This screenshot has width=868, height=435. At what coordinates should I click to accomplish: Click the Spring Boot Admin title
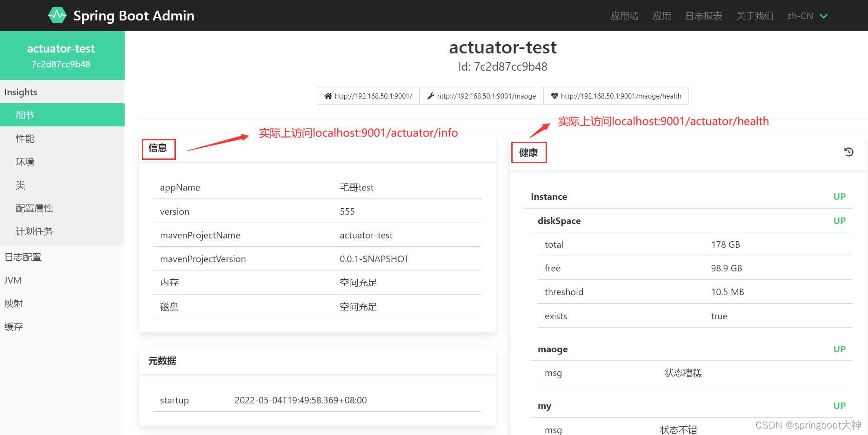tap(134, 16)
